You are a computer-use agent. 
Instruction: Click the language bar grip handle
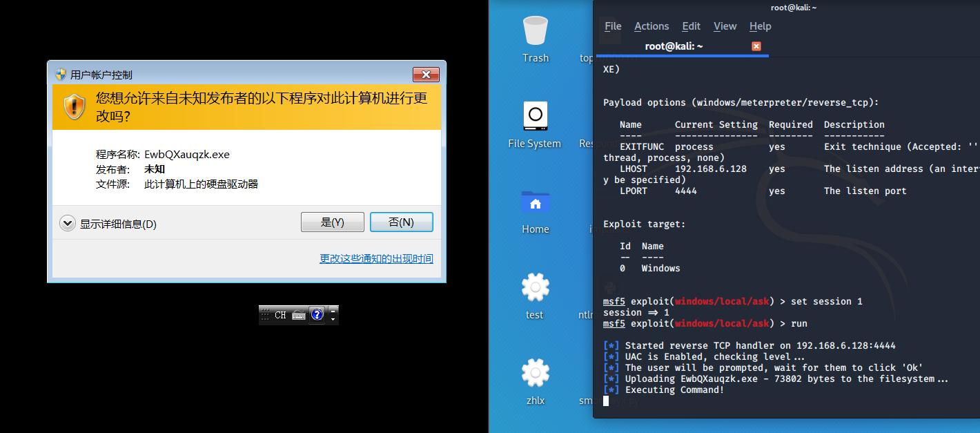(x=265, y=315)
